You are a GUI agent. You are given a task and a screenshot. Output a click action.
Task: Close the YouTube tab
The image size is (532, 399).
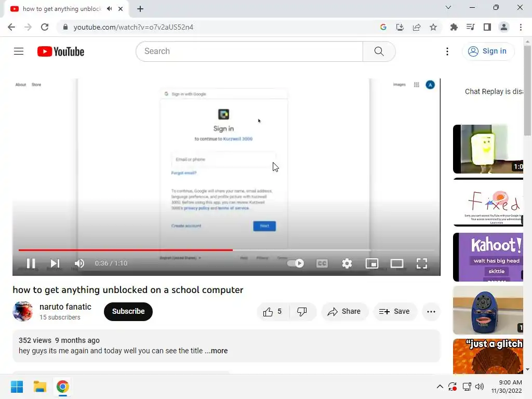coord(121,9)
